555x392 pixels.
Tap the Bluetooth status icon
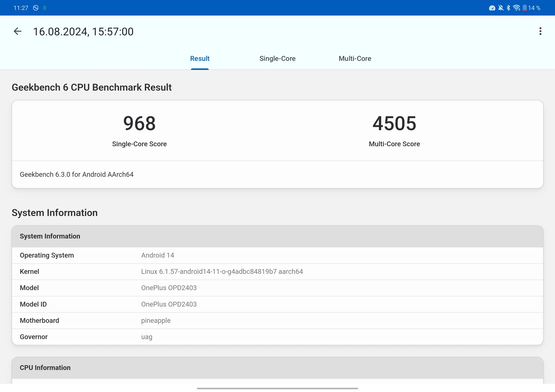(508, 8)
